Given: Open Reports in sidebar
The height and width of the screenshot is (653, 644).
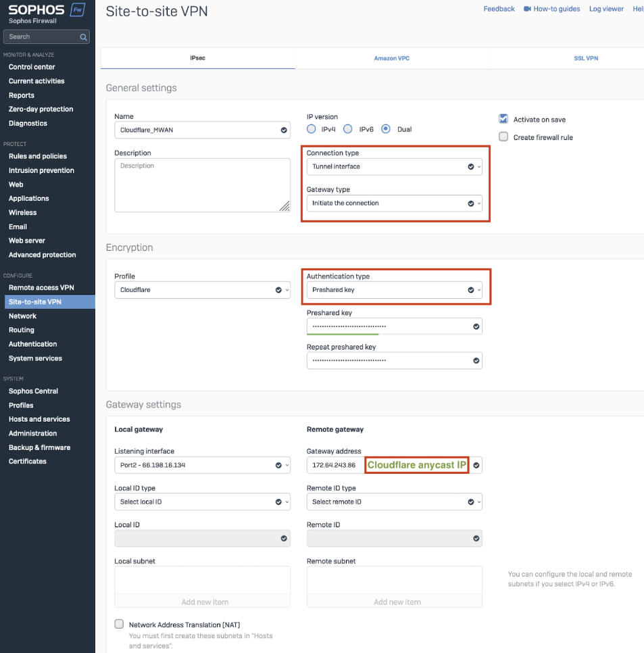Looking at the screenshot, I should pos(21,95).
